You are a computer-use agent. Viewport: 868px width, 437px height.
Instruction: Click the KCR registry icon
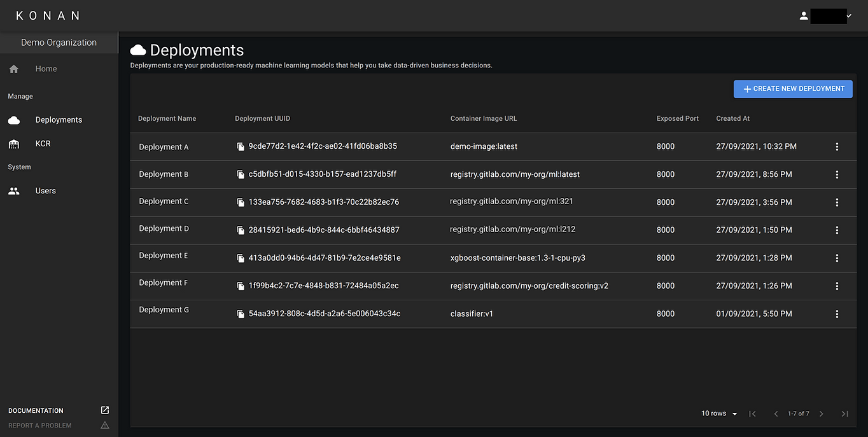(14, 144)
